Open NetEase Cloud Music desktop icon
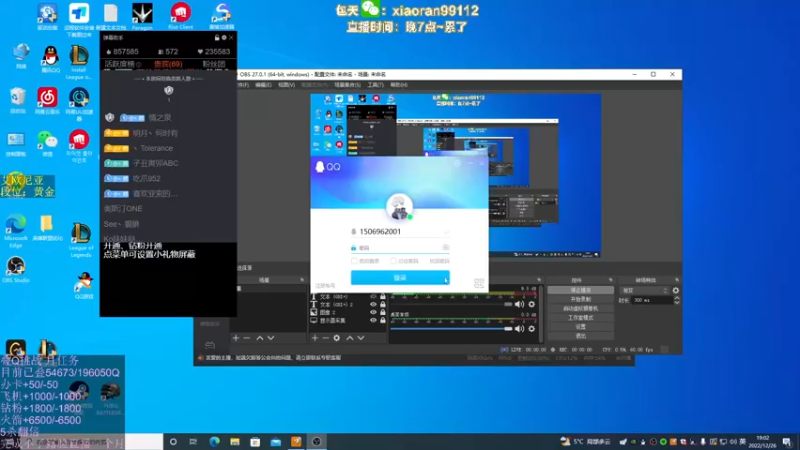800x450 pixels. pyautogui.click(x=47, y=101)
